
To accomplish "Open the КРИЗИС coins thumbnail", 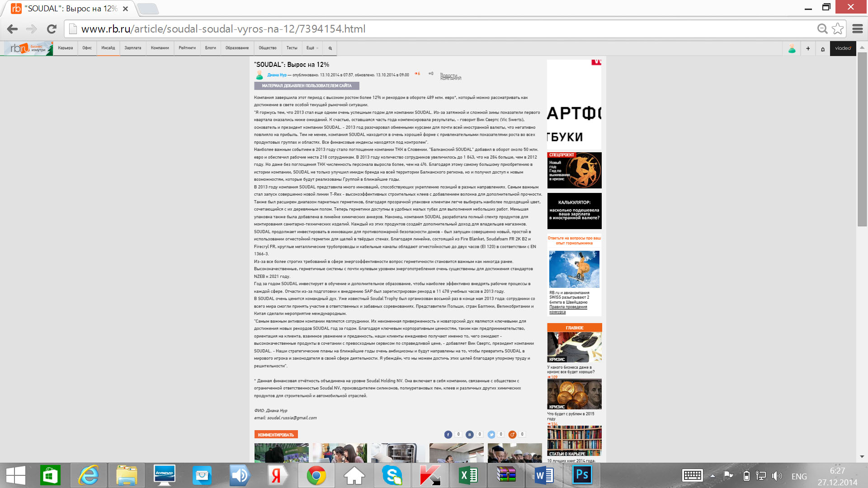I will 575,394.
